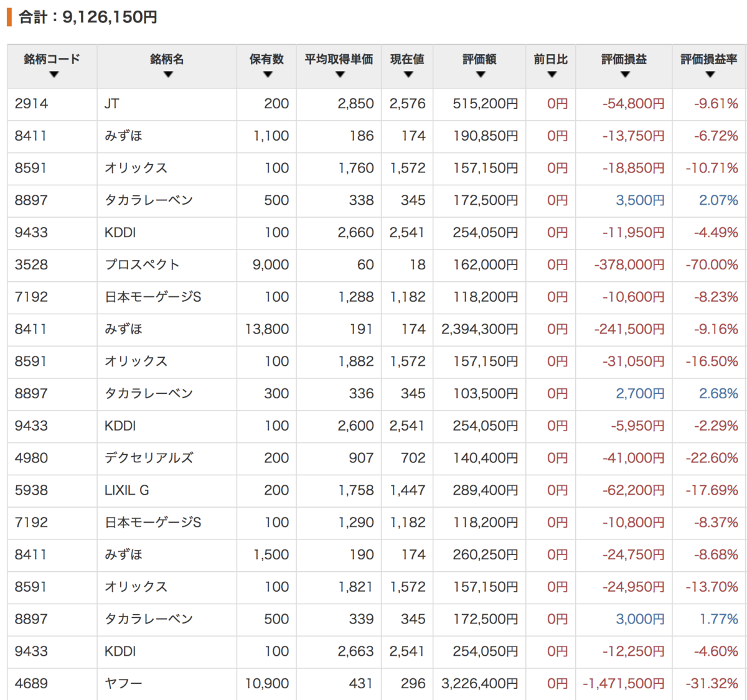Sort by 現在値 column arrow

coord(408,75)
